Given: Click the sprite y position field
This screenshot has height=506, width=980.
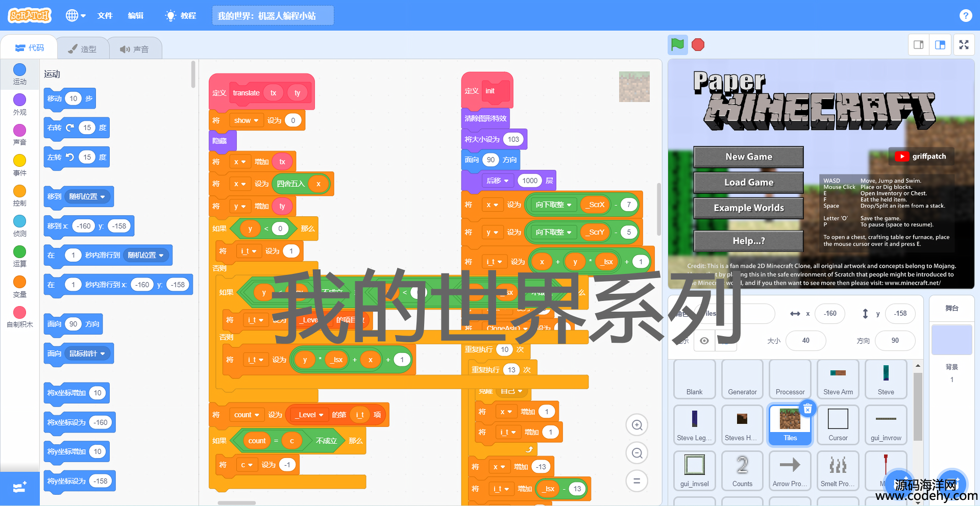Looking at the screenshot, I should click(x=900, y=314).
